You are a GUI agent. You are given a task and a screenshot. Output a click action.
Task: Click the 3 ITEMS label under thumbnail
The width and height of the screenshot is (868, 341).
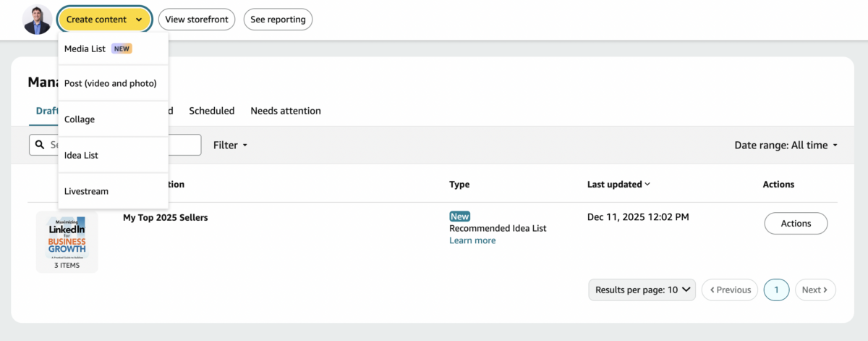click(x=67, y=265)
